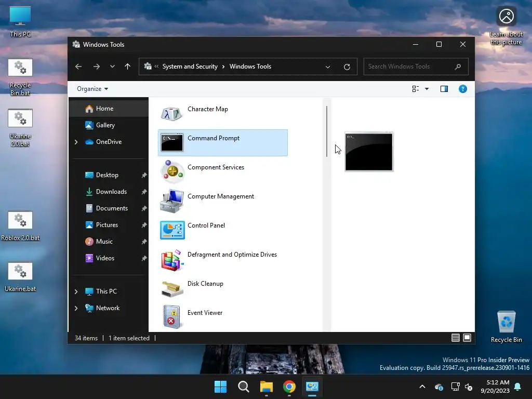Open Downloads quick access folder
Viewport: 532px width, 399px height.
(x=109, y=192)
